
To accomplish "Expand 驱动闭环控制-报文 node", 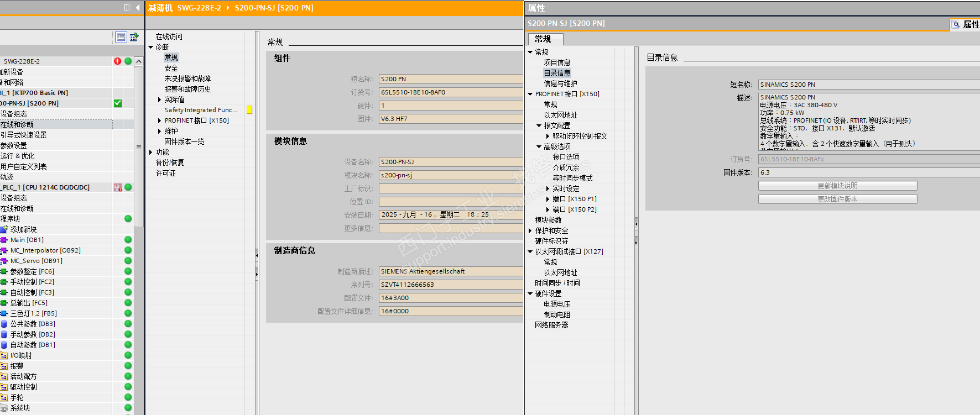I will point(548,136).
